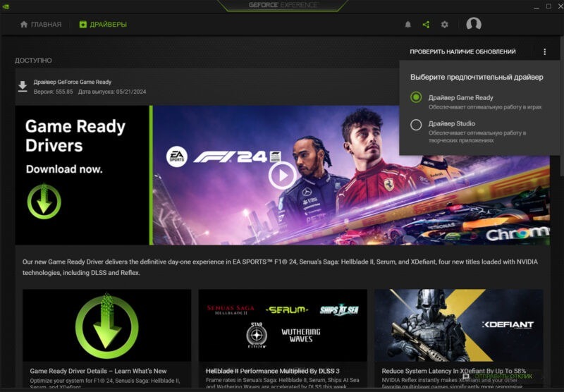Screen dimensions: 564x392
Task: Click the driver download arrow icon
Action: [x=23, y=87]
